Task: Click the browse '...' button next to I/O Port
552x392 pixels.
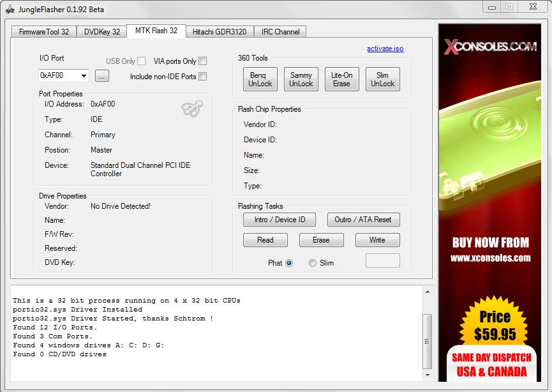Action: click(x=102, y=76)
